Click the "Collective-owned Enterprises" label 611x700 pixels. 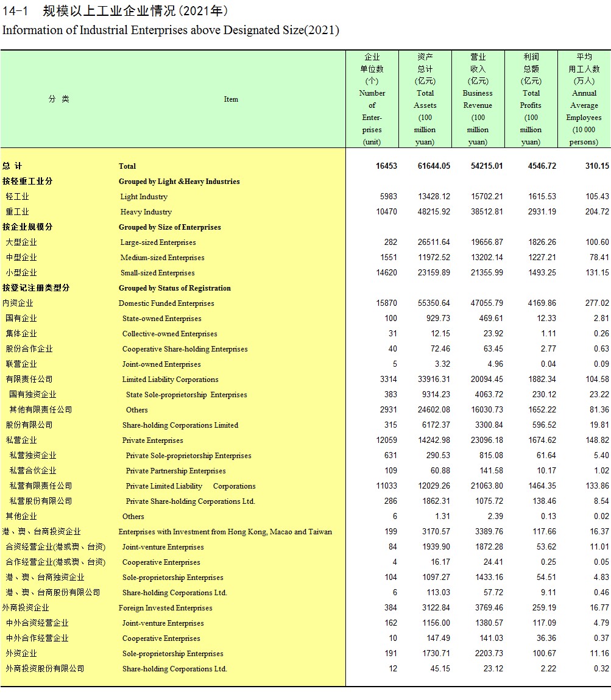tap(169, 333)
